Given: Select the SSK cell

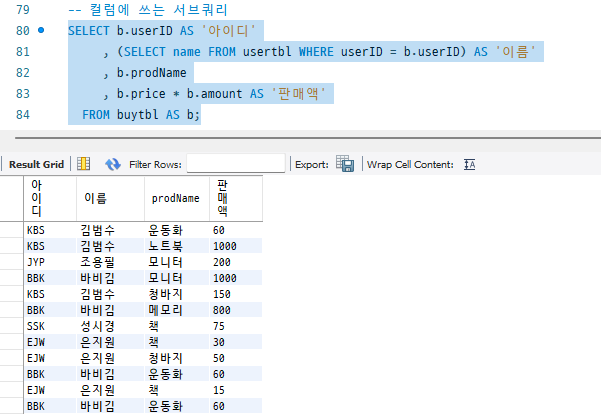Looking at the screenshot, I should 50,326.
